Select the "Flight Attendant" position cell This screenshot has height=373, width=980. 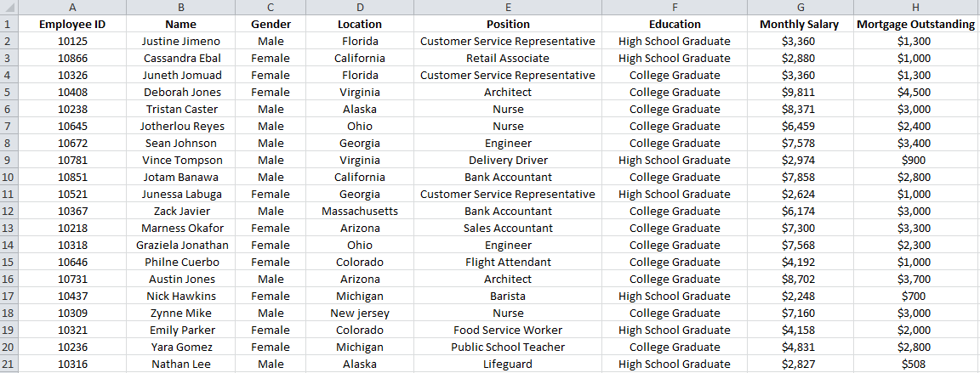(508, 262)
